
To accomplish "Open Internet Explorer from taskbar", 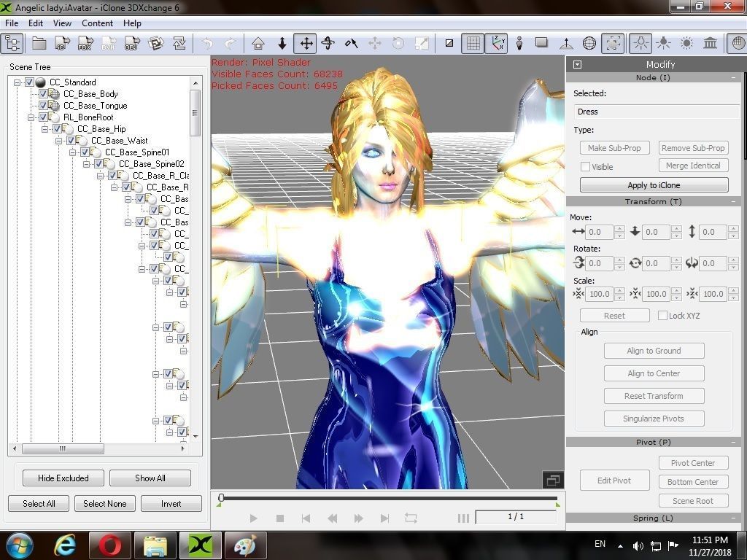I will tap(65, 545).
